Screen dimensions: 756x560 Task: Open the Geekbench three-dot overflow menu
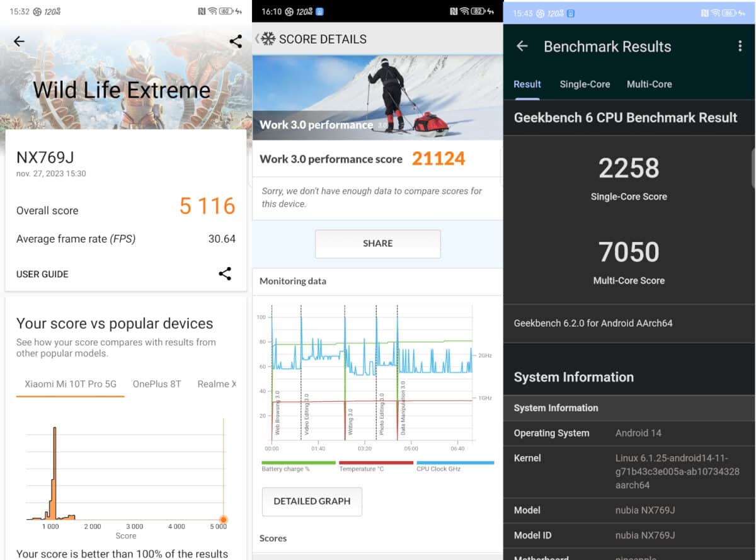tap(740, 46)
